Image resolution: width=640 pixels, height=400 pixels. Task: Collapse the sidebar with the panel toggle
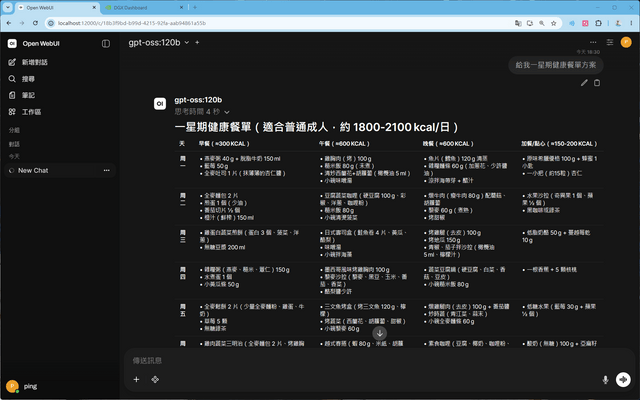(x=106, y=44)
